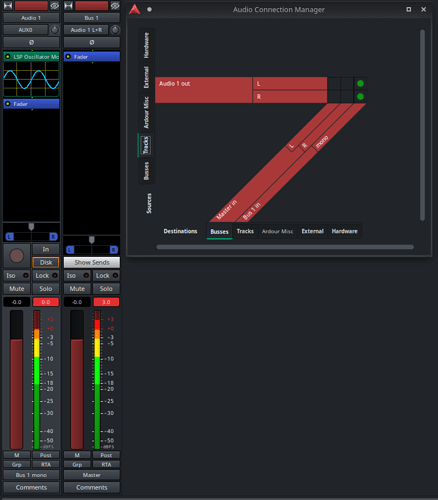Open Master output selector on Bus 1
The height and width of the screenshot is (500, 438).
(92, 475)
